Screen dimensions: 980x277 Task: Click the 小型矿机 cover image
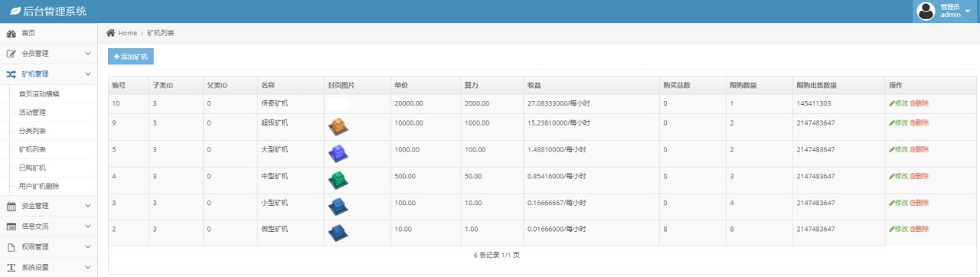tap(338, 207)
